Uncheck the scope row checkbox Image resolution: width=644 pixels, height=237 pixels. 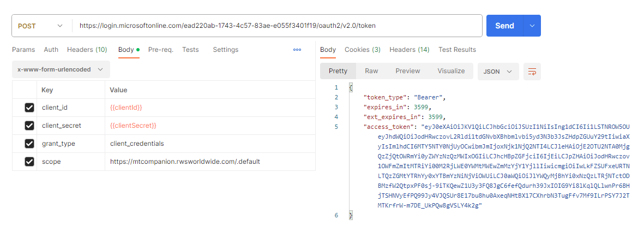tap(29, 162)
